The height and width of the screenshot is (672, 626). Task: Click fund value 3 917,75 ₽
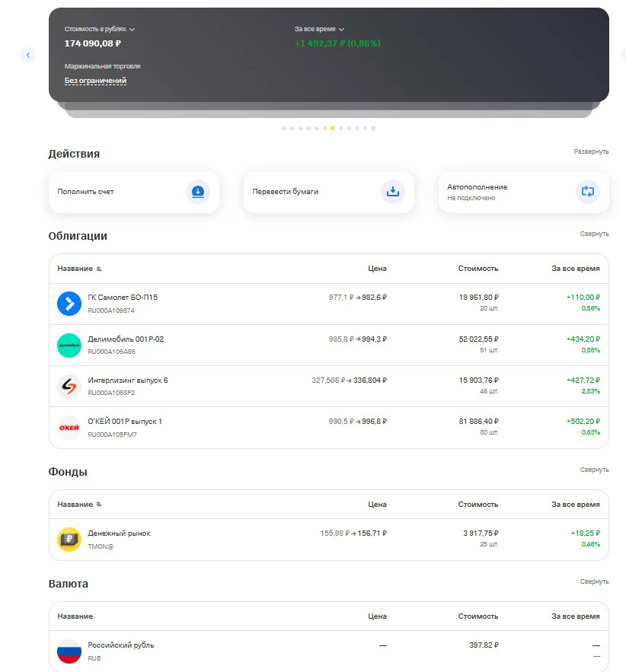481,533
